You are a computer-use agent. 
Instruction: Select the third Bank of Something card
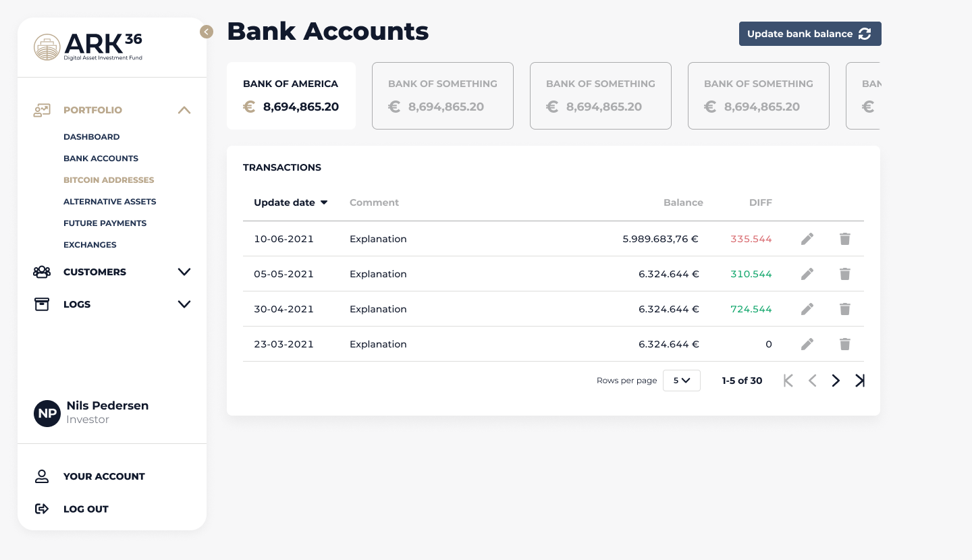(x=759, y=96)
